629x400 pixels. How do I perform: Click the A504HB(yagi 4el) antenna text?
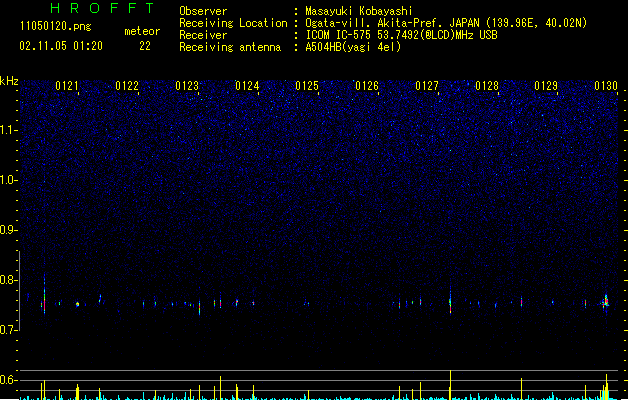point(353,47)
